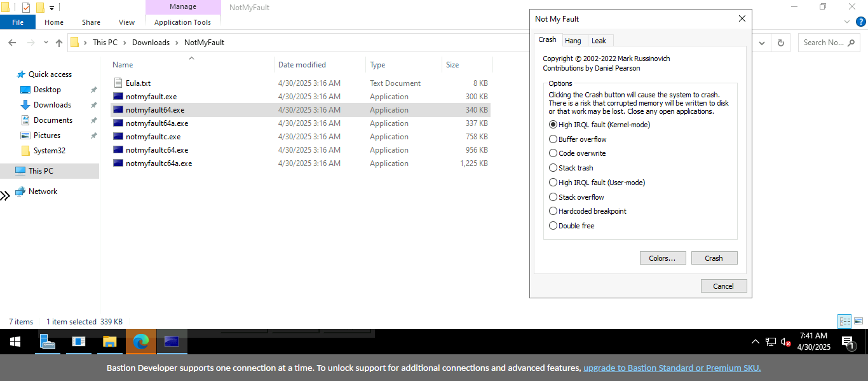Open the Home ribbon tab
This screenshot has height=381, width=868.
[54, 22]
